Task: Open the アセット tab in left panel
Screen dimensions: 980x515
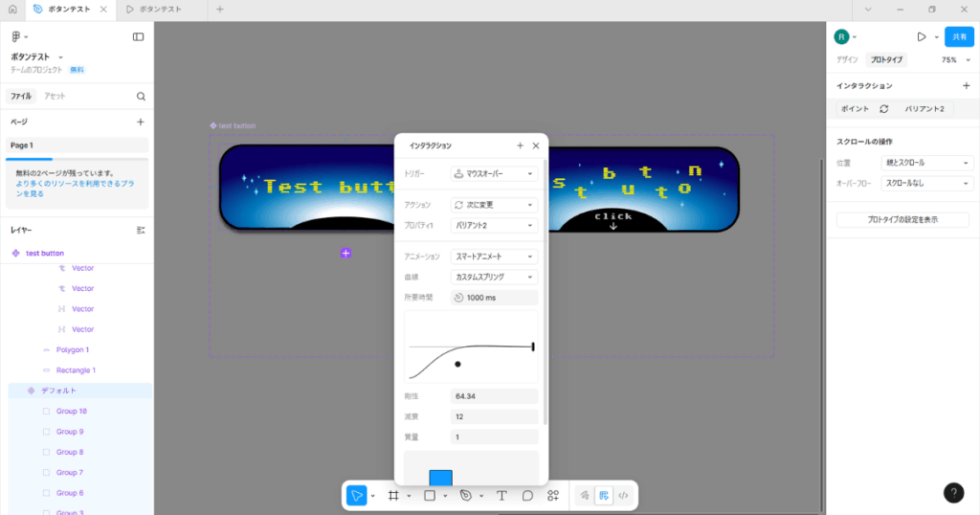Action: coord(55,97)
